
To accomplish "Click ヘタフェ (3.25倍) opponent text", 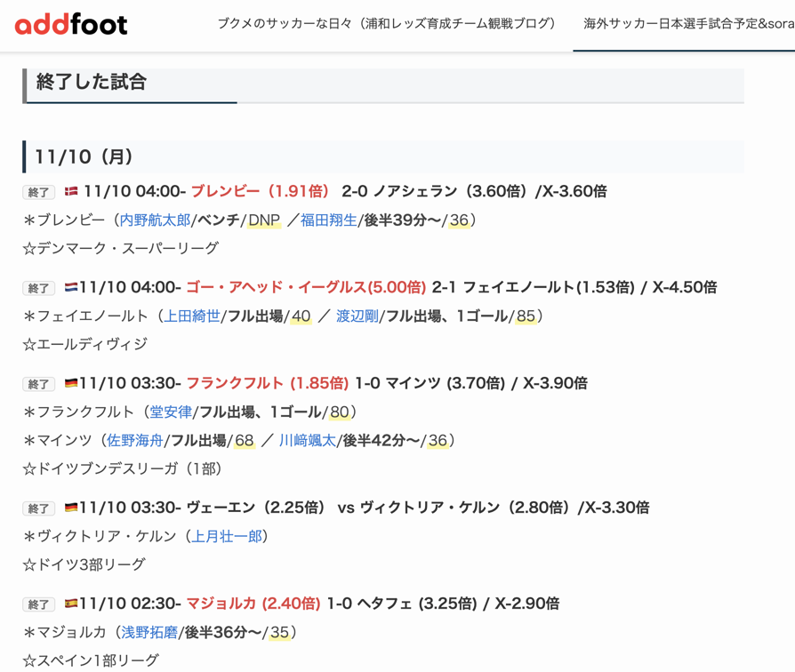I will coord(417,603).
